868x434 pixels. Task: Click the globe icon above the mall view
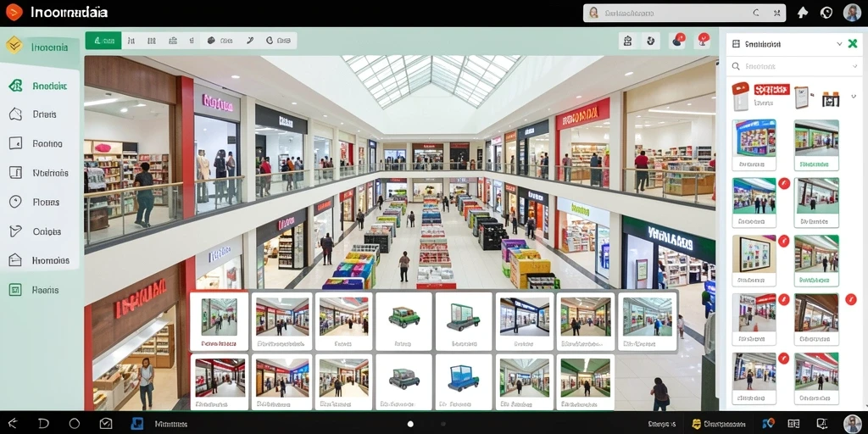tap(651, 41)
